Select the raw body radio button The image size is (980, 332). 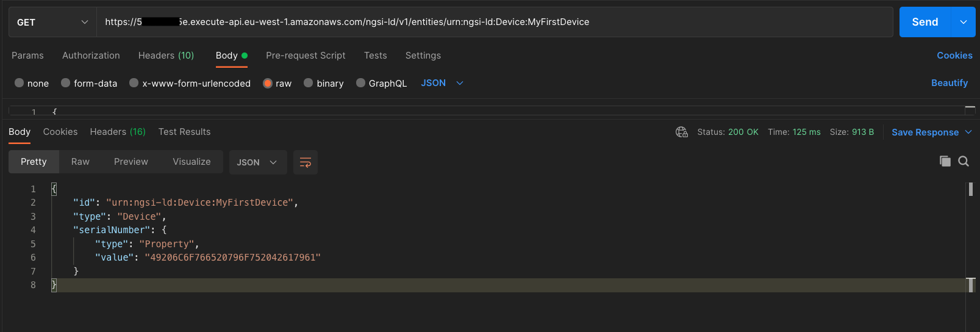[268, 83]
